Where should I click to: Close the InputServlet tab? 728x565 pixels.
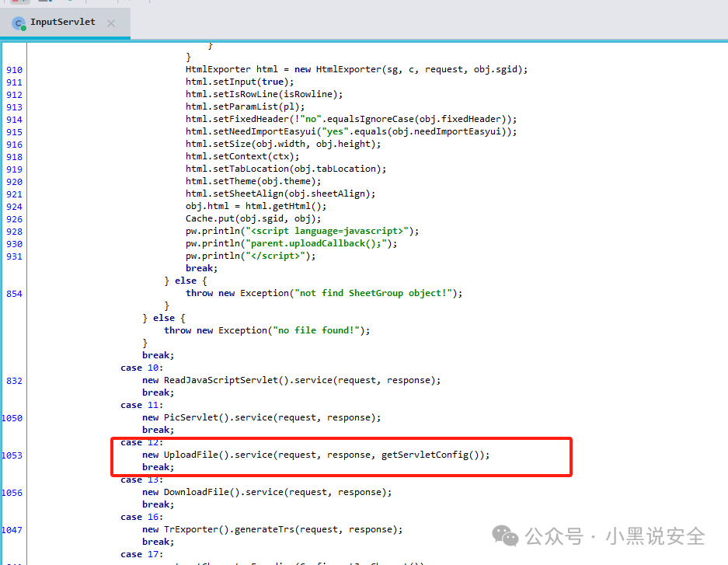point(111,23)
